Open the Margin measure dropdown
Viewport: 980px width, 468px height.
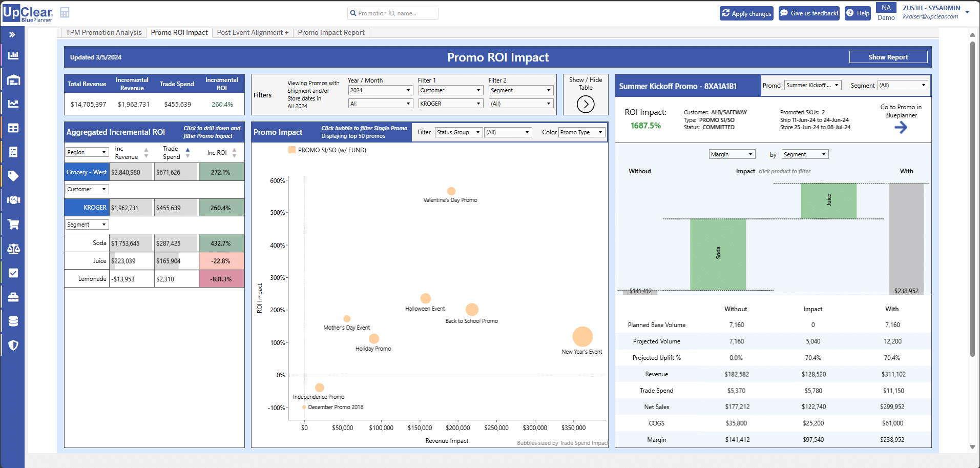point(732,154)
